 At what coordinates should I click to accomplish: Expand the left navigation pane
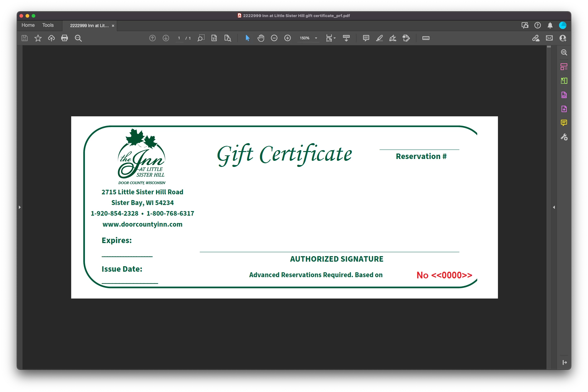(20, 207)
